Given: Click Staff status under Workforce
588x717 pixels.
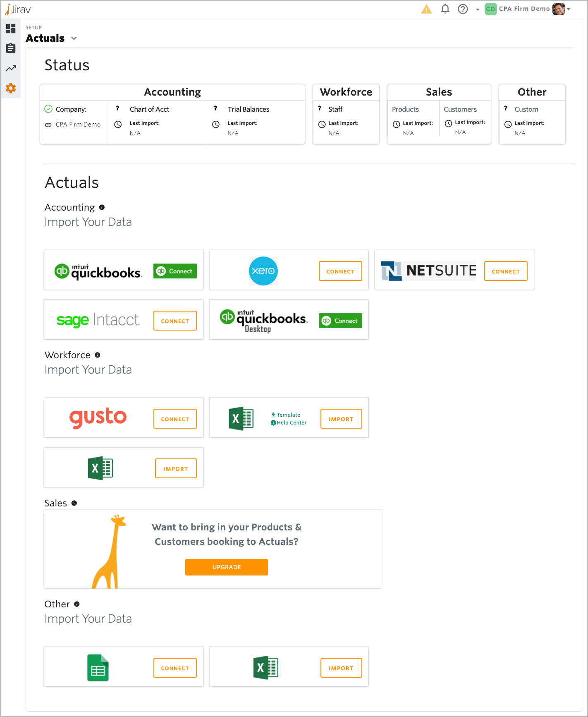Looking at the screenshot, I should pos(335,109).
